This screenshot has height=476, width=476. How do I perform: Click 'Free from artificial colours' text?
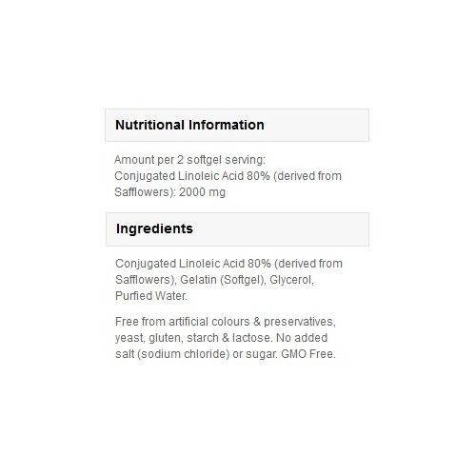[183, 322]
